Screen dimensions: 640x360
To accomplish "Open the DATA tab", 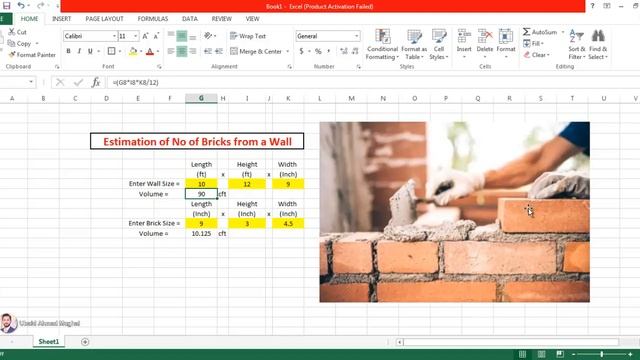I will [190, 19].
